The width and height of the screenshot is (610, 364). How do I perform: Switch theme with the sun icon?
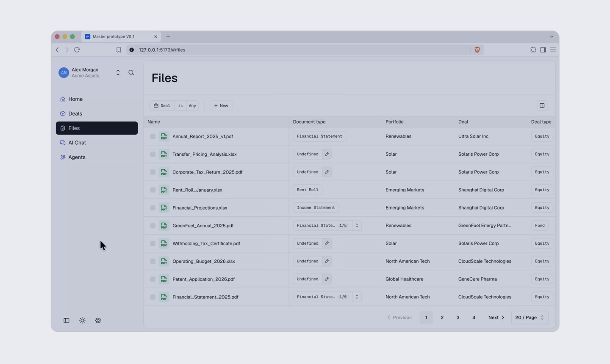click(x=82, y=320)
